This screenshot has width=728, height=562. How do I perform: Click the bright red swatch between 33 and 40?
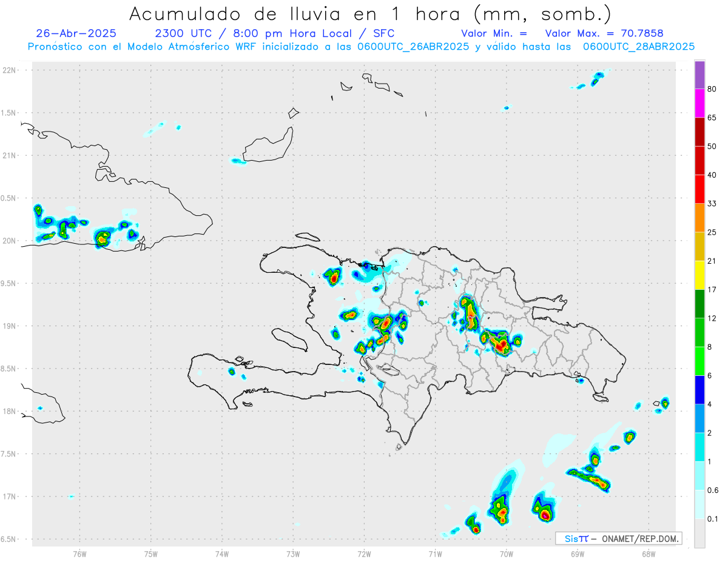pos(699,189)
